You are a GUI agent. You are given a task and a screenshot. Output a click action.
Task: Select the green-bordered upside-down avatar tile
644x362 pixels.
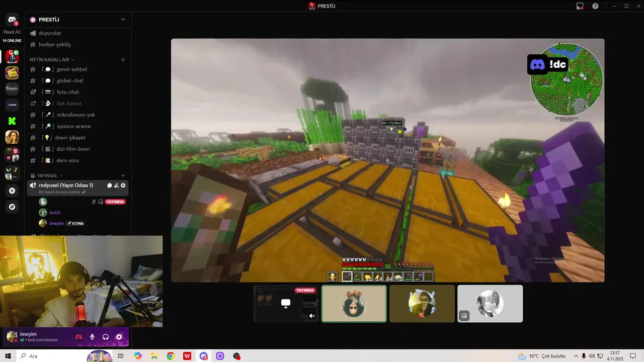[x=354, y=304]
